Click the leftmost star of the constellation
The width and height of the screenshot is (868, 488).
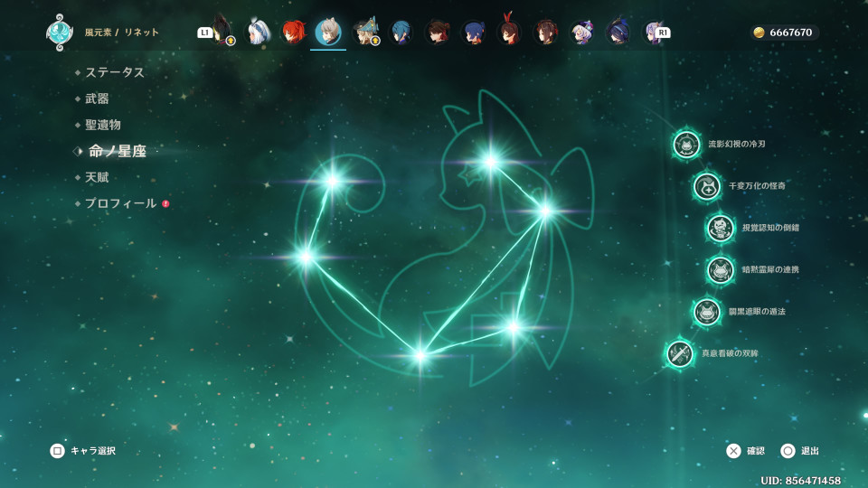(306, 257)
